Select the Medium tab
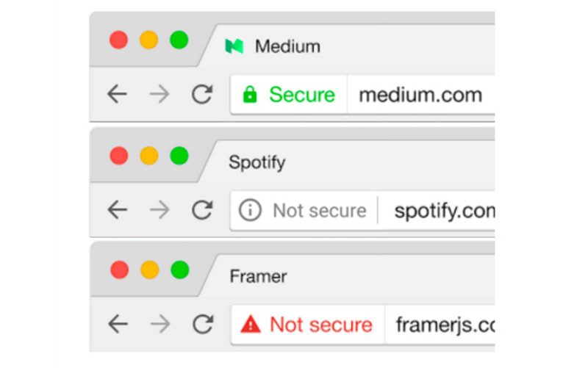This screenshot has height=368, width=588. click(x=287, y=47)
